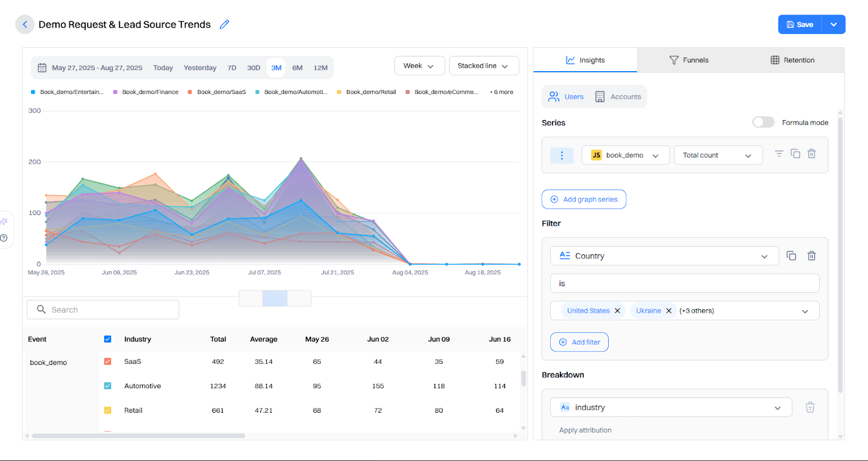Viewport: 868px width, 461px height.
Task: Open the calendar date range picker icon
Action: (x=42, y=68)
